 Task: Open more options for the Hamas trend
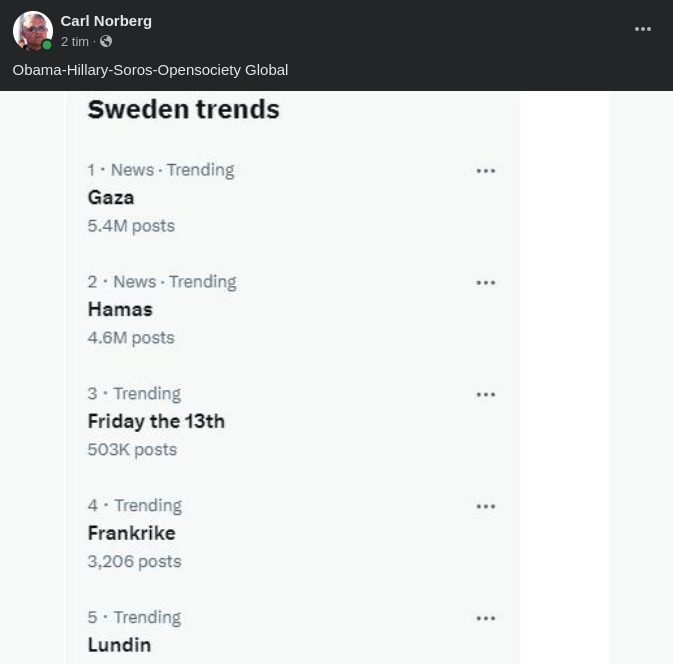click(486, 283)
